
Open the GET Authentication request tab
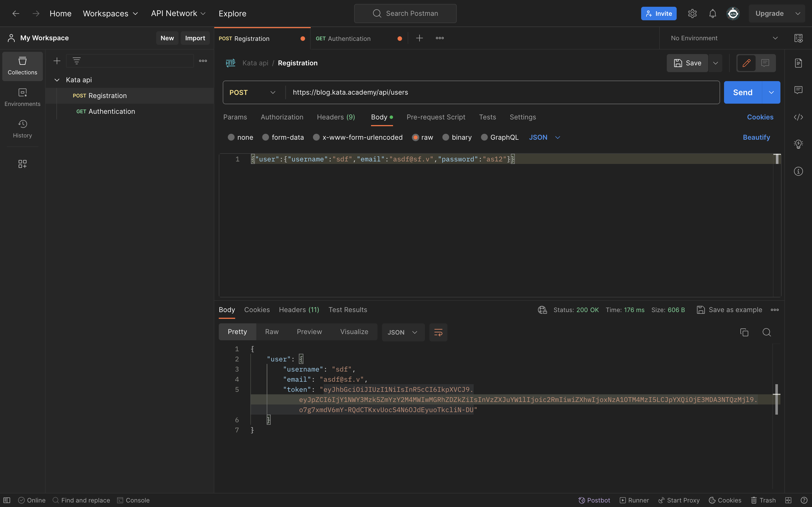(349, 38)
